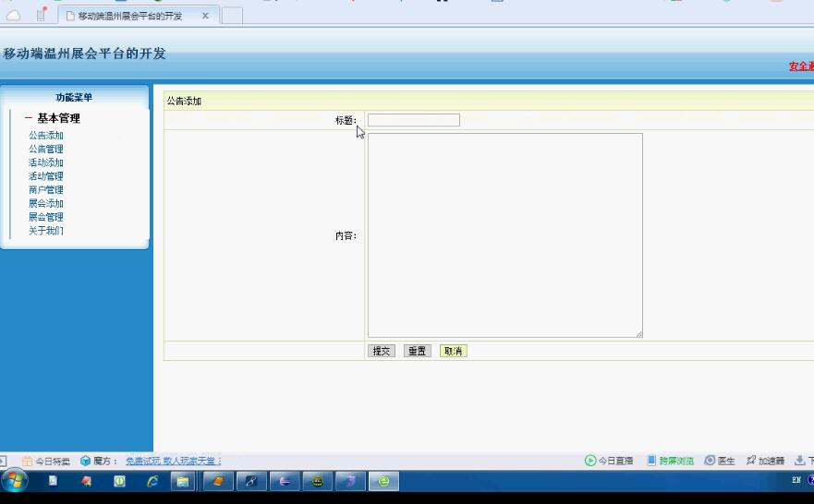The width and height of the screenshot is (814, 504).
Task: Open the file explorer folder taskbar icon
Action: pos(183,481)
